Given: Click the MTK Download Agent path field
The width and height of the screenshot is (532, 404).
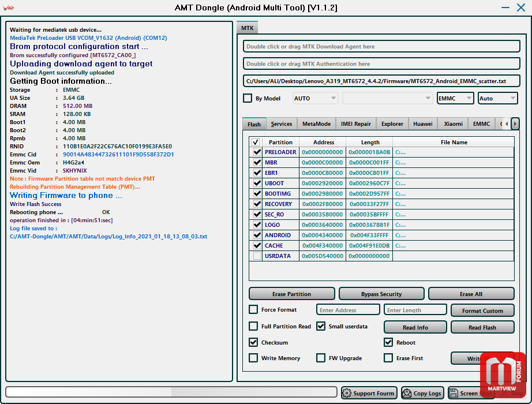Looking at the screenshot, I should (381, 47).
